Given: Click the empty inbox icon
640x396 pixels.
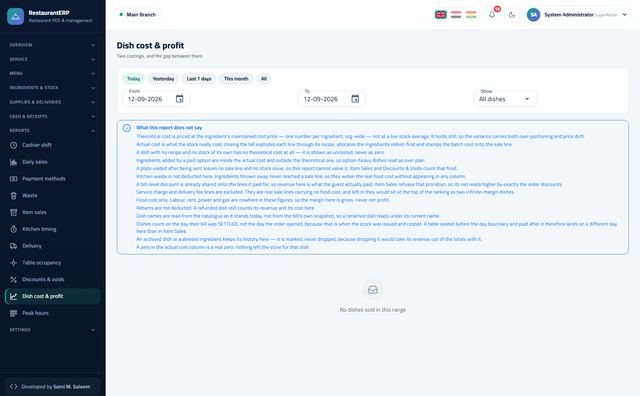Looking at the screenshot, I should click(373, 290).
